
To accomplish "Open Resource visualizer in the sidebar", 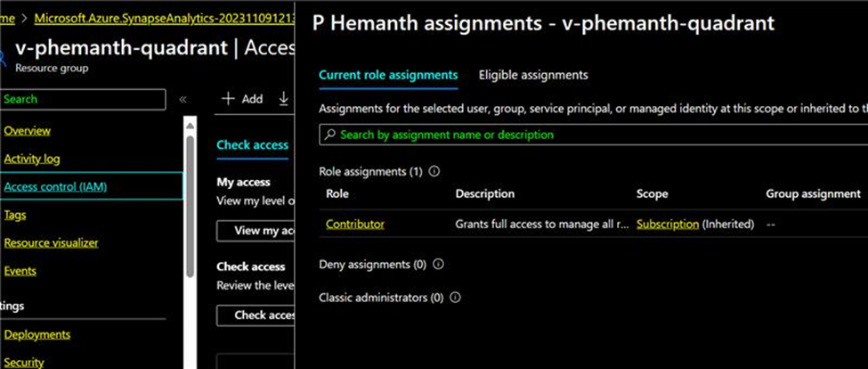I will click(51, 242).
